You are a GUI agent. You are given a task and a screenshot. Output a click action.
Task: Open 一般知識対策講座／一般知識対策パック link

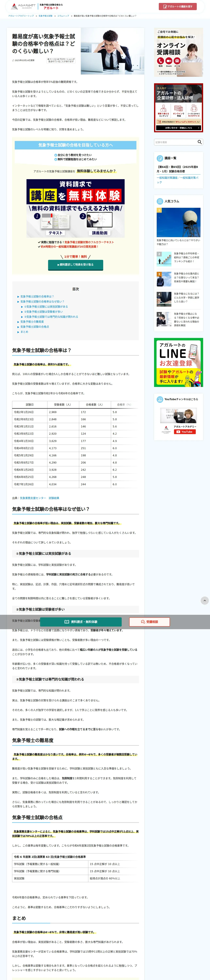click(x=177, y=180)
